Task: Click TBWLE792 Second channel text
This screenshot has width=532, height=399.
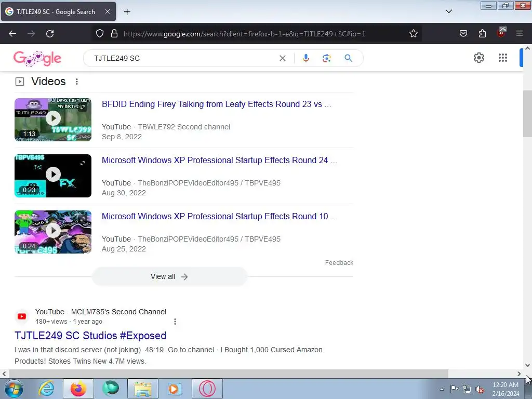Action: [184, 127]
